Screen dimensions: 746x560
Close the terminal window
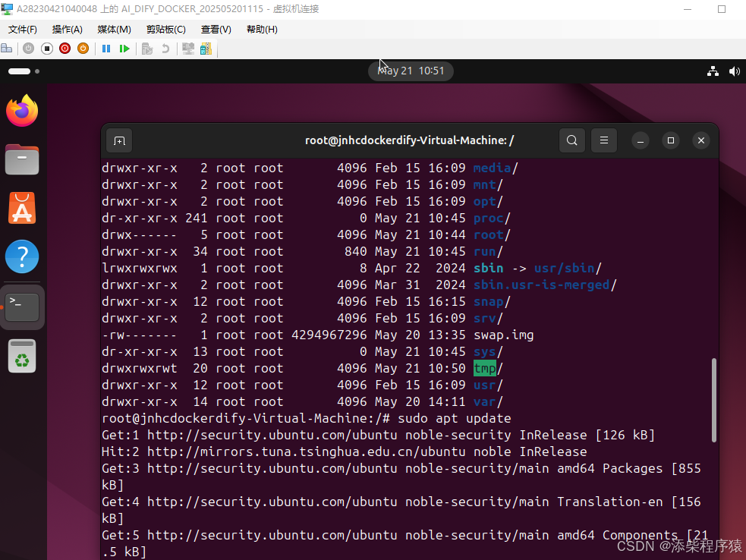coord(700,140)
